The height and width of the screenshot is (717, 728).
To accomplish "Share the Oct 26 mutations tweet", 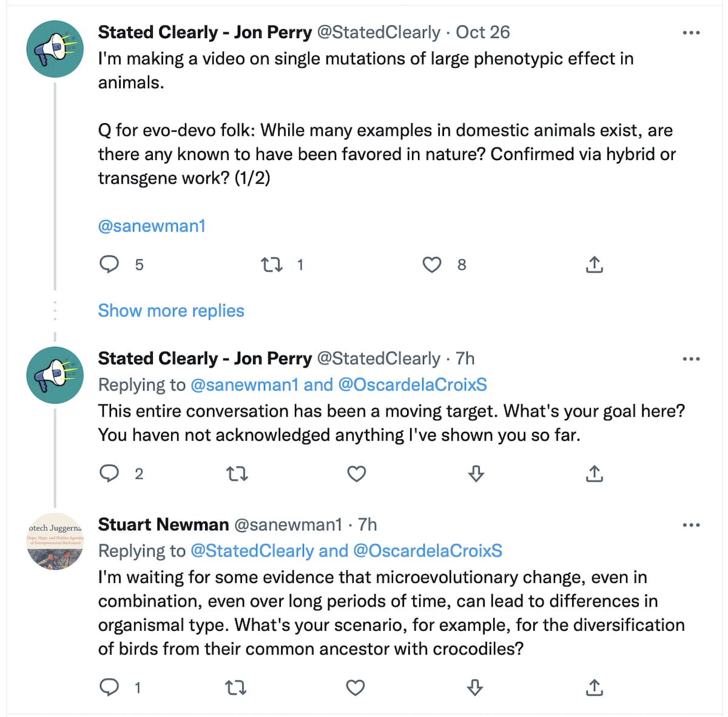I will [595, 264].
